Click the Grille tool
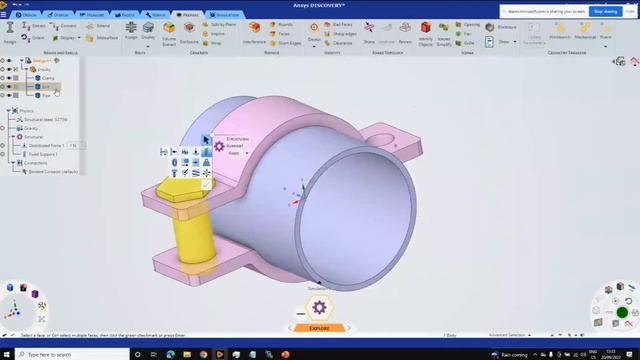The image size is (640, 360). pyautogui.click(x=465, y=43)
